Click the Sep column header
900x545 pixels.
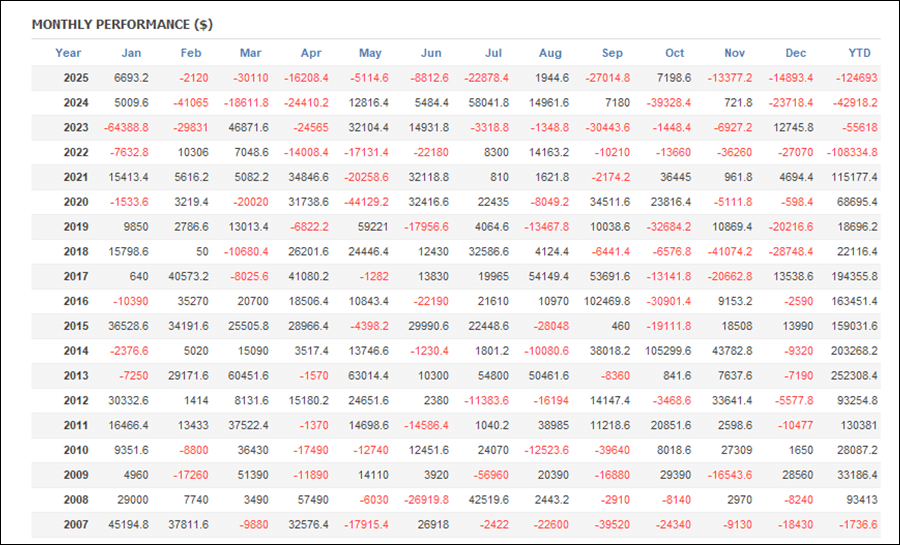point(613,53)
